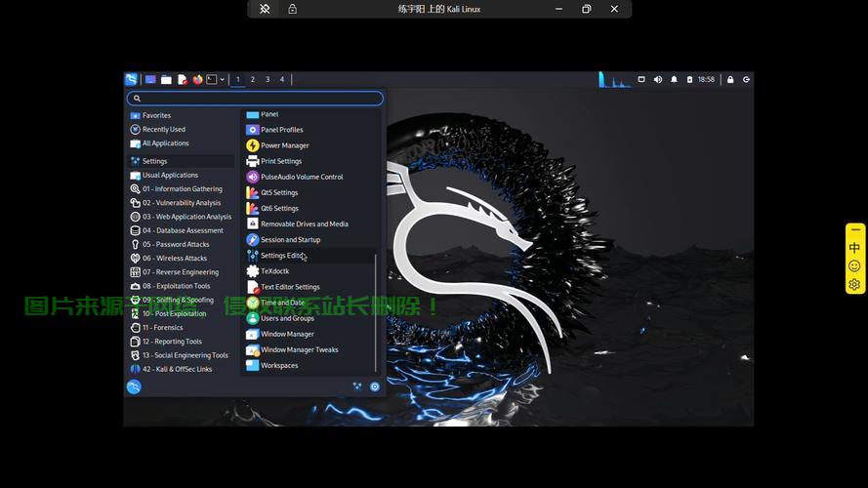Switch to workspace 1

point(238,80)
